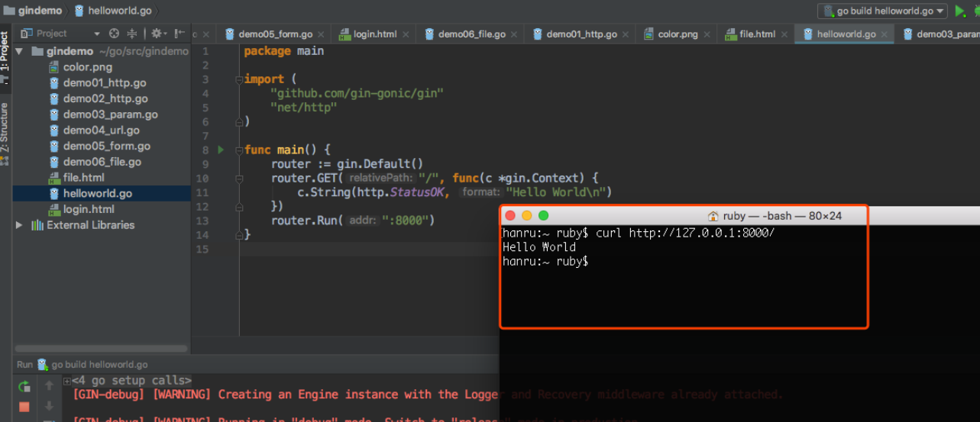Close the login.html editor tab

pos(406,34)
